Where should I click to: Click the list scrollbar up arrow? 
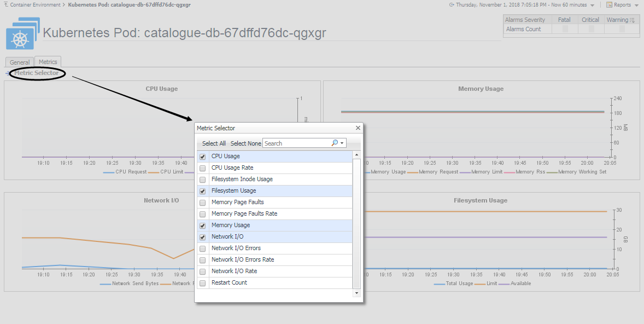(356, 155)
